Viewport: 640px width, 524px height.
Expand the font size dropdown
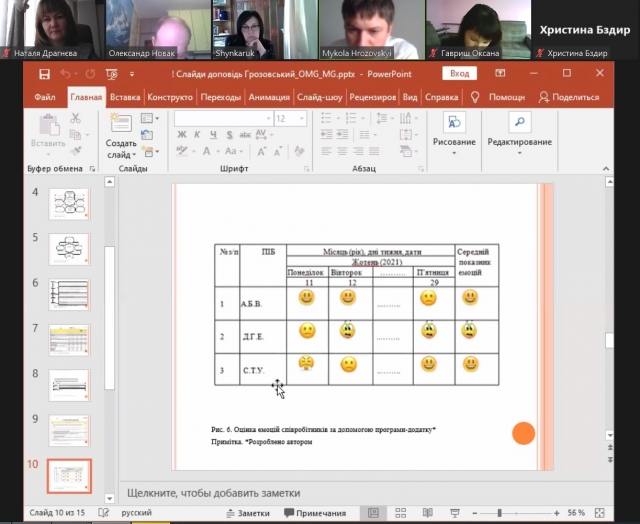pos(301,118)
